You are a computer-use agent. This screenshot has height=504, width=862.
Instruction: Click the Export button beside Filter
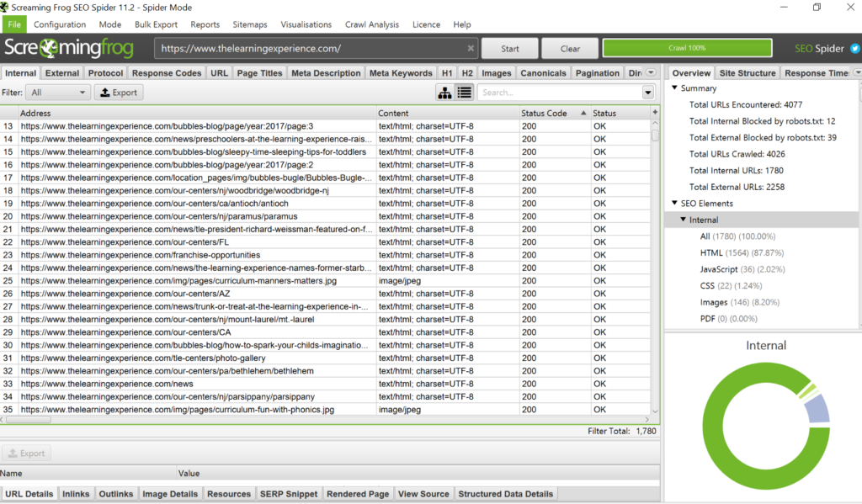pyautogui.click(x=119, y=93)
